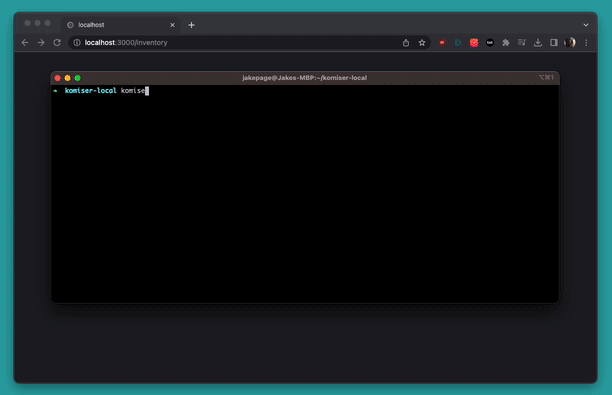612x395 pixels.
Task: Open the media control playlist icon
Action: pos(522,42)
